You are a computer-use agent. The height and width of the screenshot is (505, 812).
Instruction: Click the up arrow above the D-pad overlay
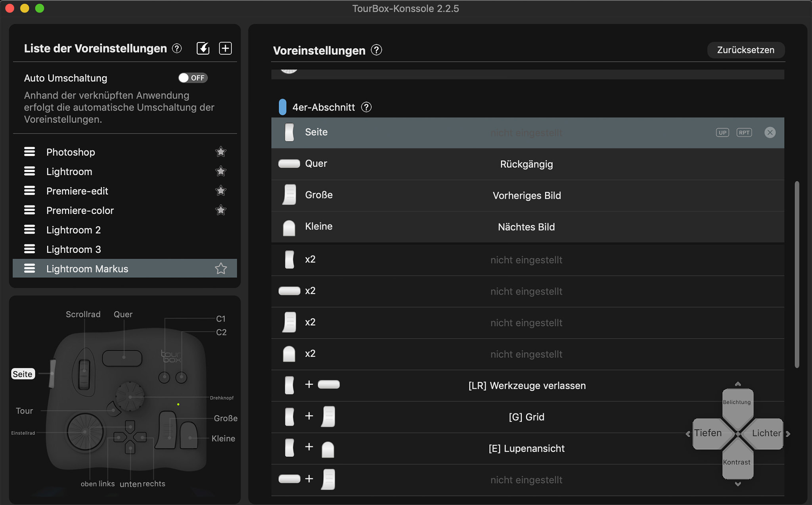[738, 384]
